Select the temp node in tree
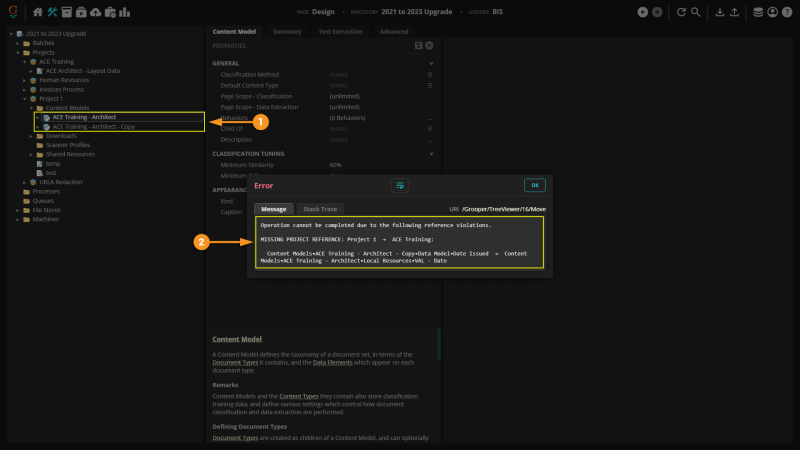800x450 pixels. click(53, 164)
